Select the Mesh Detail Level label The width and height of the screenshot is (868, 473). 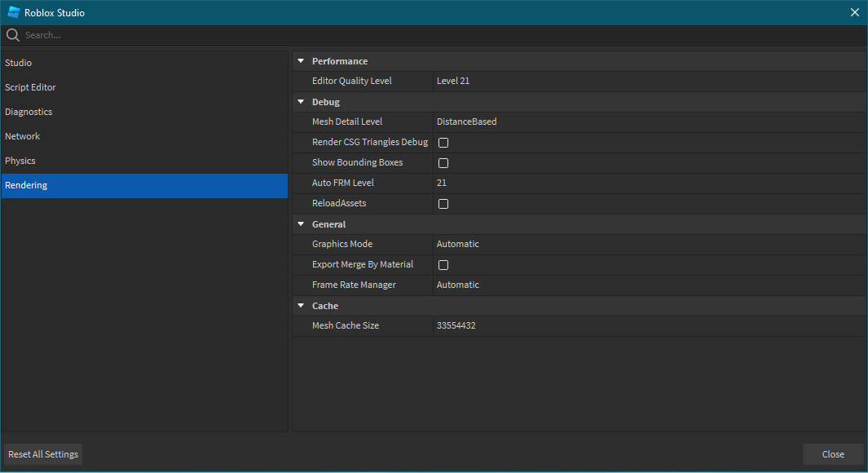pyautogui.click(x=347, y=122)
